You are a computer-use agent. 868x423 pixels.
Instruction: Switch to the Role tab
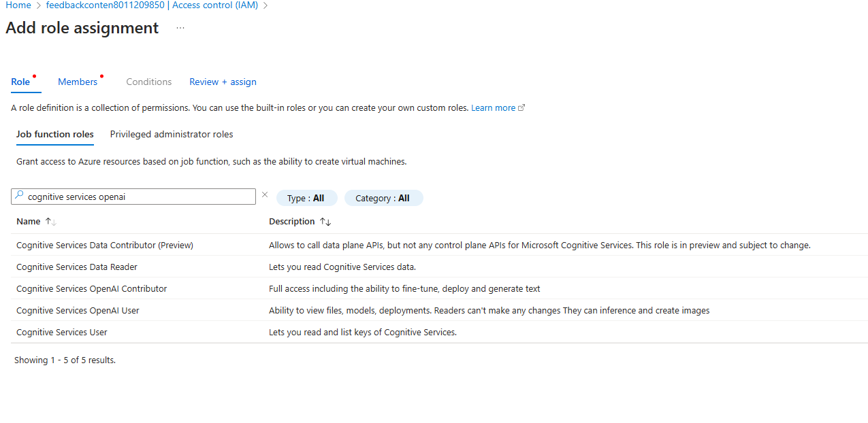pos(20,82)
